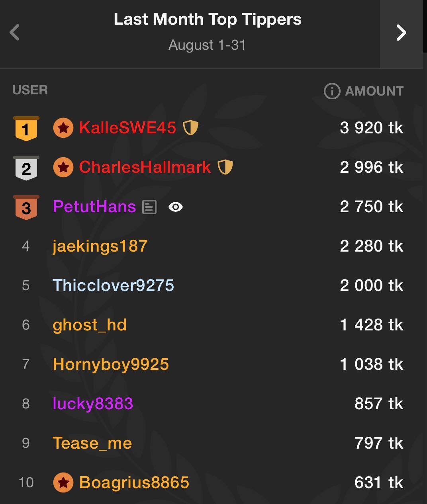Click the bronze rank 3 badge
Image resolution: width=427 pixels, height=504 pixels.
coord(26,207)
